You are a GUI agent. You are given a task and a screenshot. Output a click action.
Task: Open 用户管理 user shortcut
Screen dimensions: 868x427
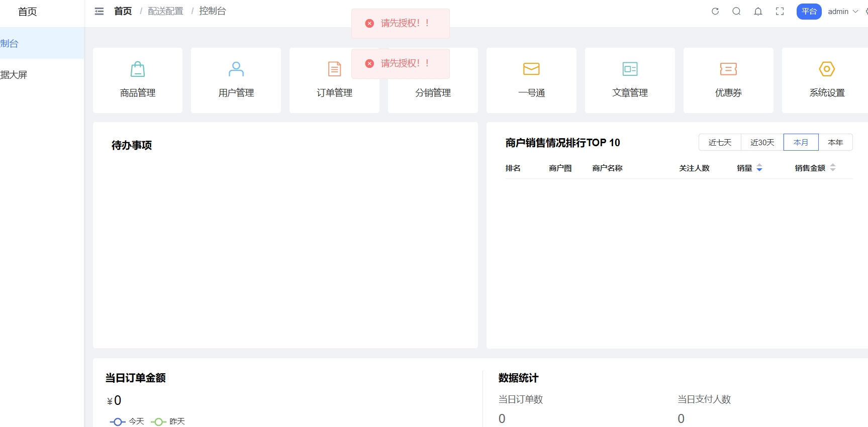coord(236,80)
